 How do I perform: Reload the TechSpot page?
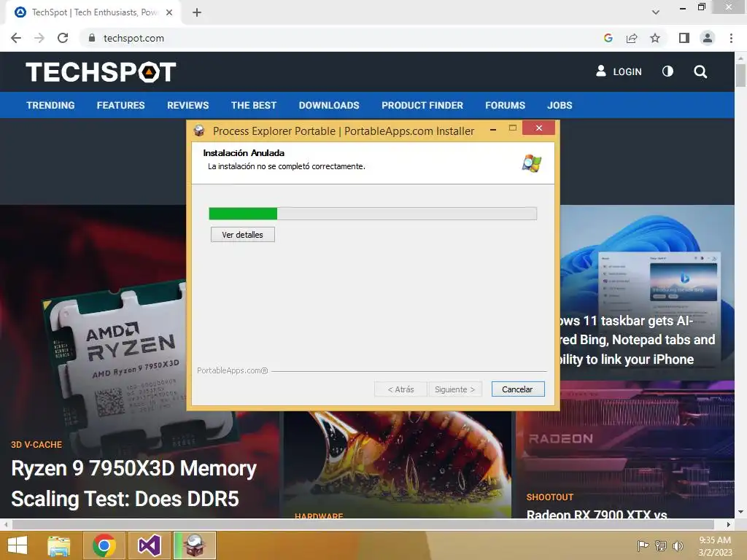click(63, 38)
